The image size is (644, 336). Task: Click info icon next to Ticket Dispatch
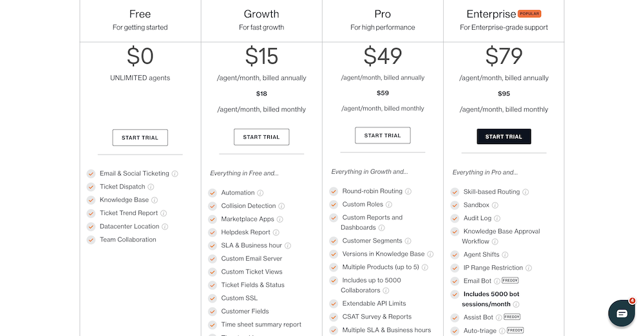pos(151,187)
